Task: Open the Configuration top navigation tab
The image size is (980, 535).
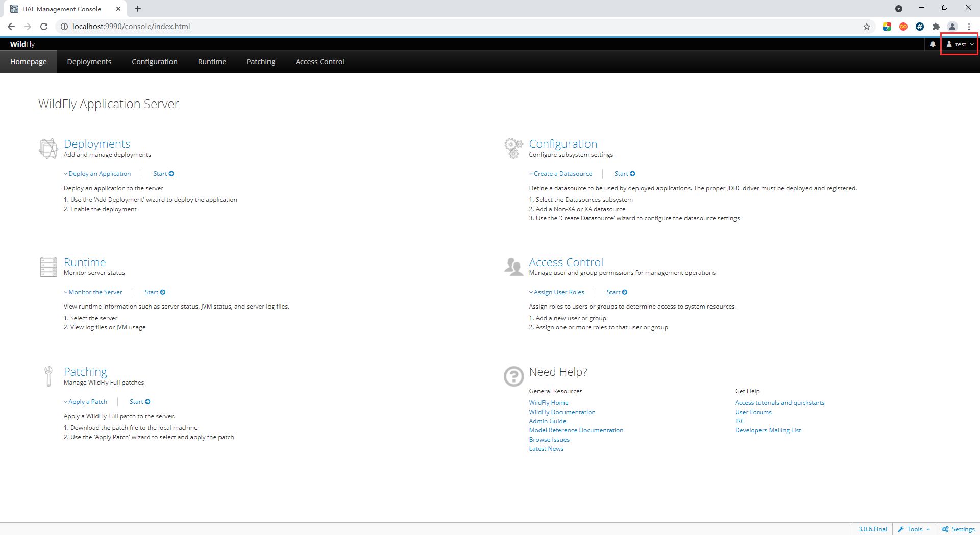Action: tap(155, 62)
